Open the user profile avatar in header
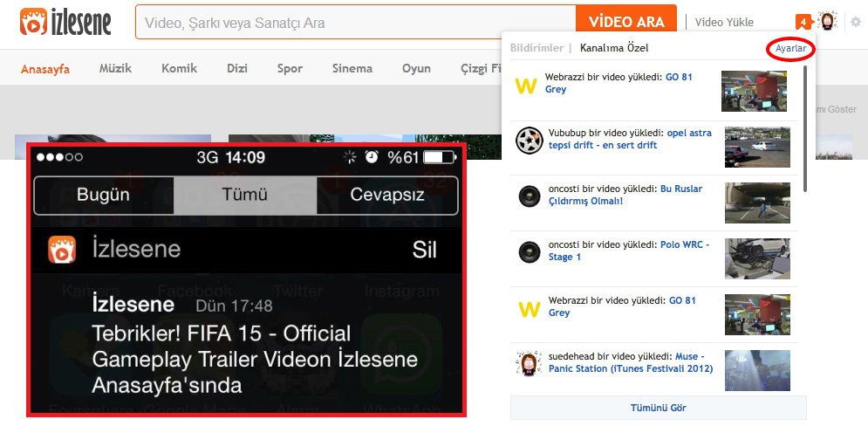The height and width of the screenshot is (433, 868). click(x=827, y=22)
